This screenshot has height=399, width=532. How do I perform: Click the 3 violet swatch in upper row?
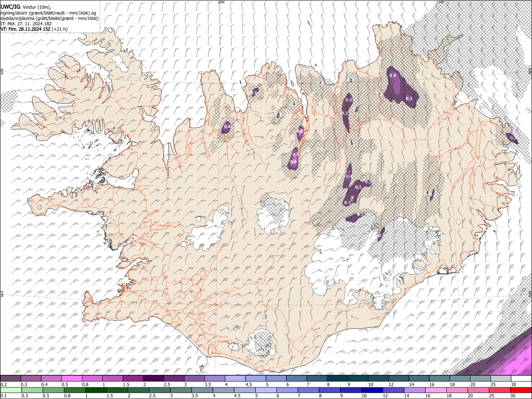[x=194, y=379]
